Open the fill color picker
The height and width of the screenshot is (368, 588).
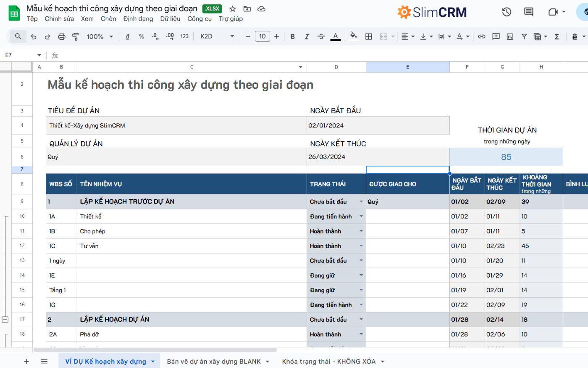[353, 37]
